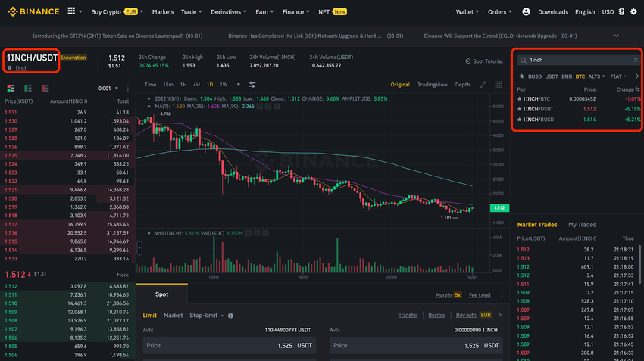
Task: Open Vol indicator settings icon
Action: [x=257, y=233]
